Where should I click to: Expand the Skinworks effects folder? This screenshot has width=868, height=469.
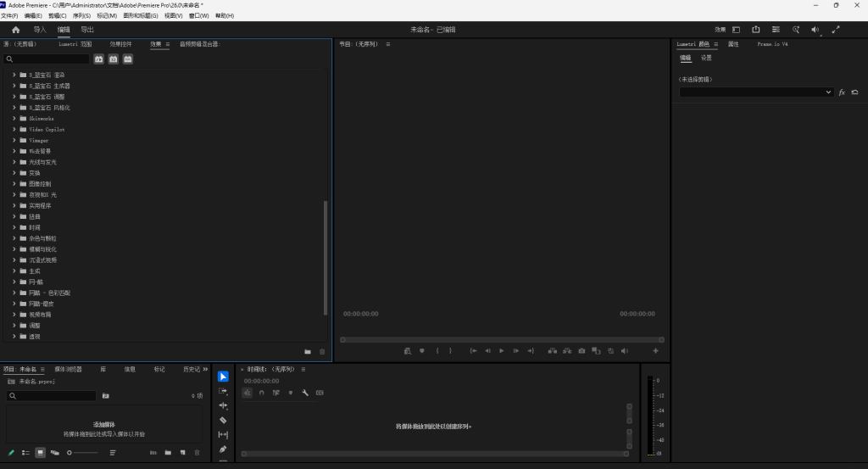14,118
